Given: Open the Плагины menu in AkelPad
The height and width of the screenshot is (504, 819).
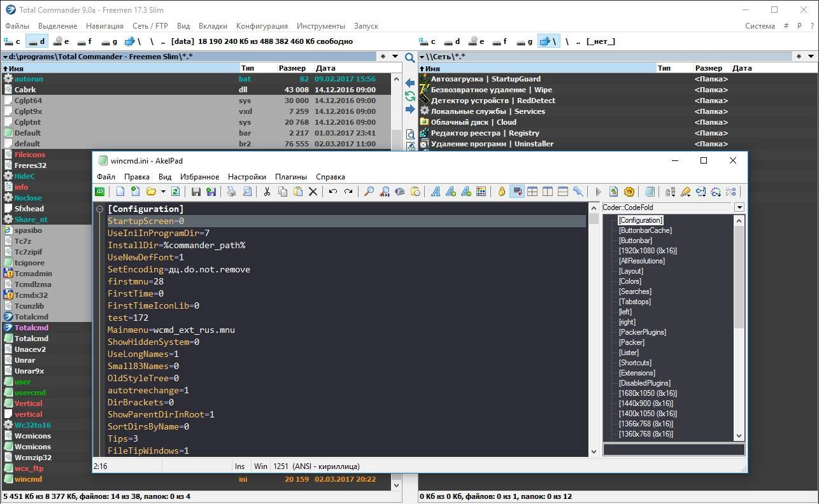Looking at the screenshot, I should (291, 177).
